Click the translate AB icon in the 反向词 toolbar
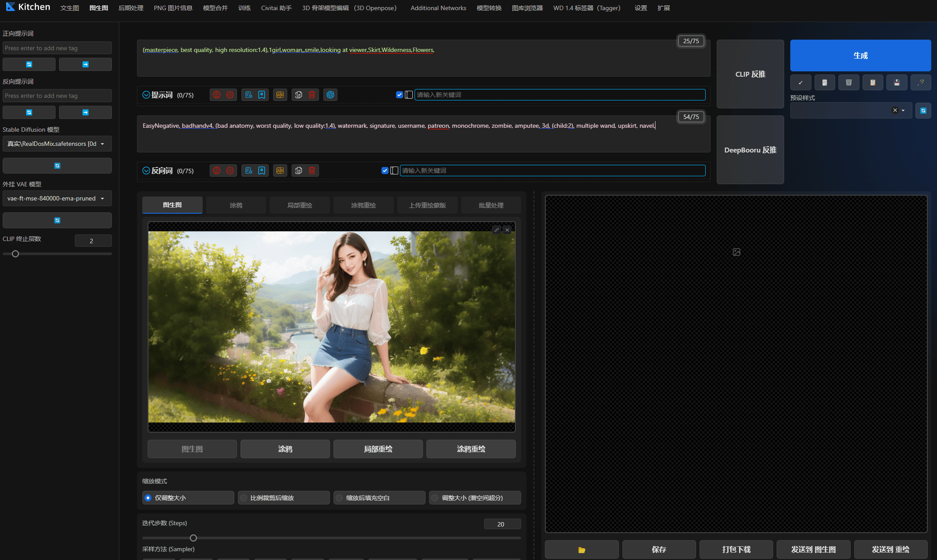 (x=280, y=171)
